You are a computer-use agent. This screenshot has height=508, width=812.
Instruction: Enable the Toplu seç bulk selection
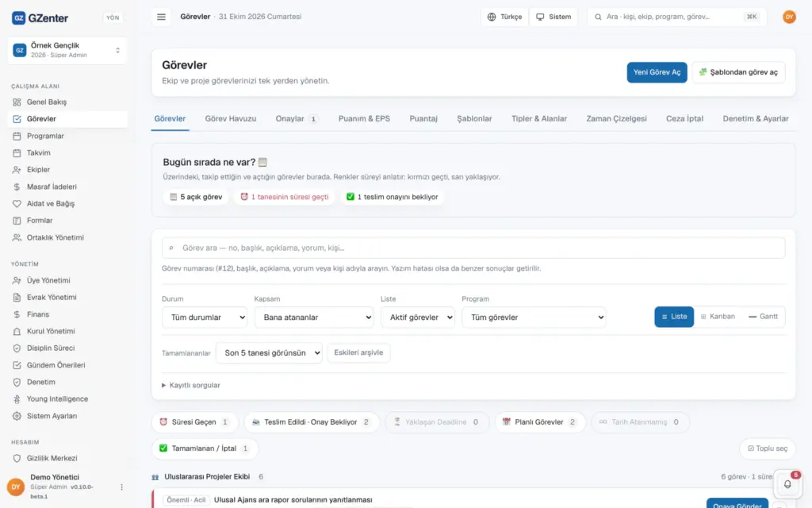[767, 448]
